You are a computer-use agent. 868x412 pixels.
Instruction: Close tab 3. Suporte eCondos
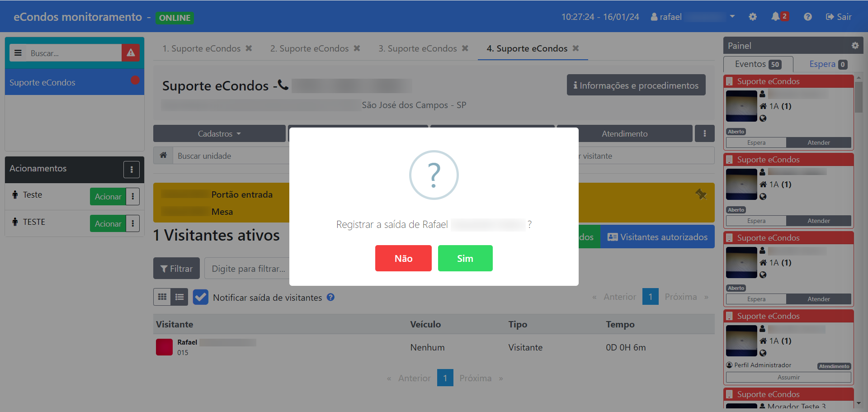coord(465,48)
